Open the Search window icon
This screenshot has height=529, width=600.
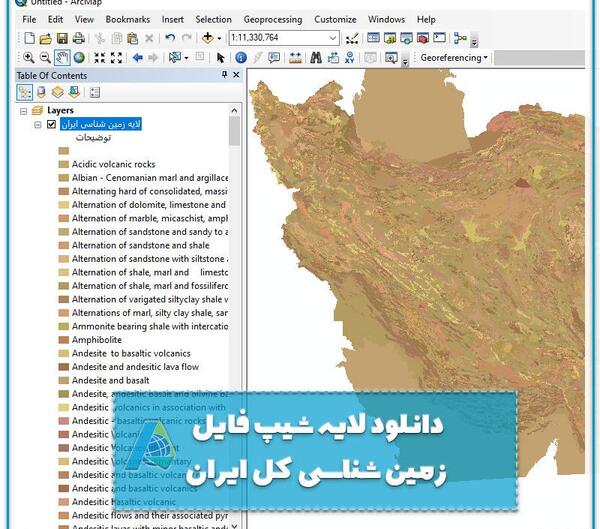point(406,38)
